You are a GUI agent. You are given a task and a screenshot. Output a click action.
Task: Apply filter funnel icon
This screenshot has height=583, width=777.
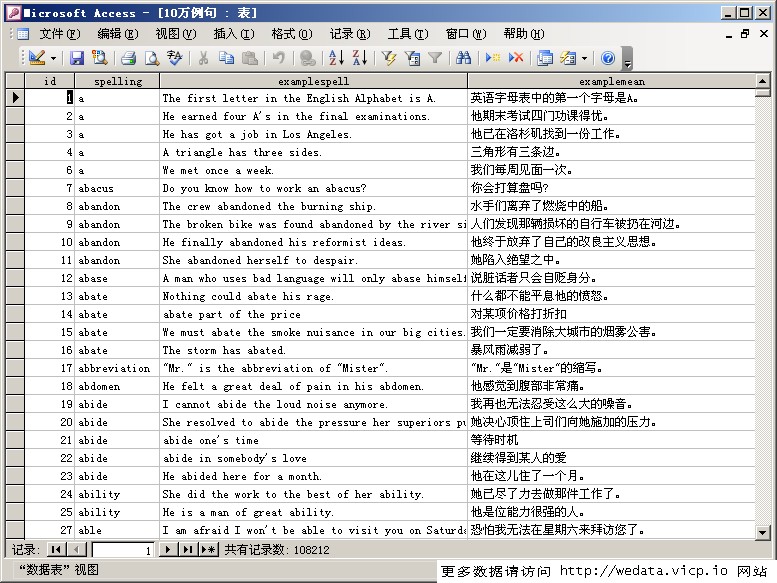tap(435, 58)
